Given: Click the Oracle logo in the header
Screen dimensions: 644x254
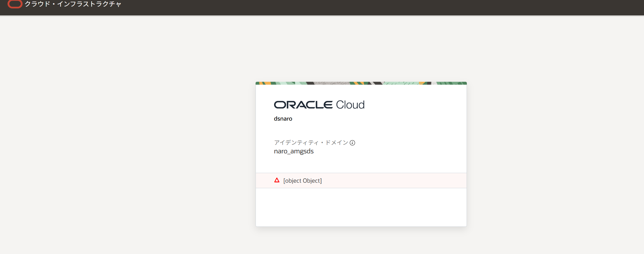Looking at the screenshot, I should [x=15, y=4].
